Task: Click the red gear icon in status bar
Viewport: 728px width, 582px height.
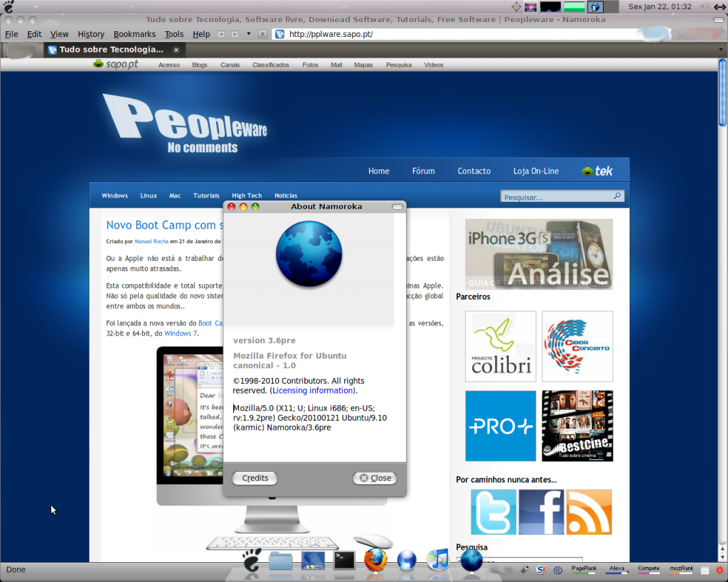Action: (x=720, y=570)
